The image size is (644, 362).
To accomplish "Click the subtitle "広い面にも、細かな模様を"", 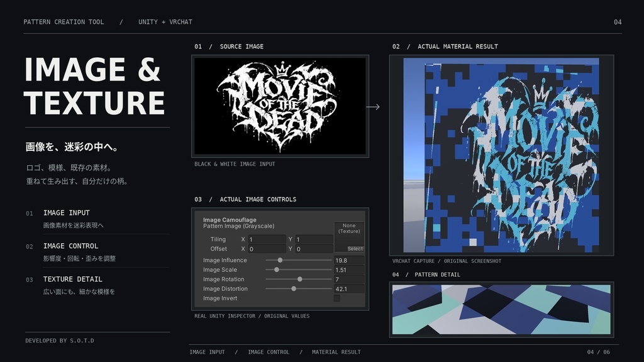I will tap(79, 292).
